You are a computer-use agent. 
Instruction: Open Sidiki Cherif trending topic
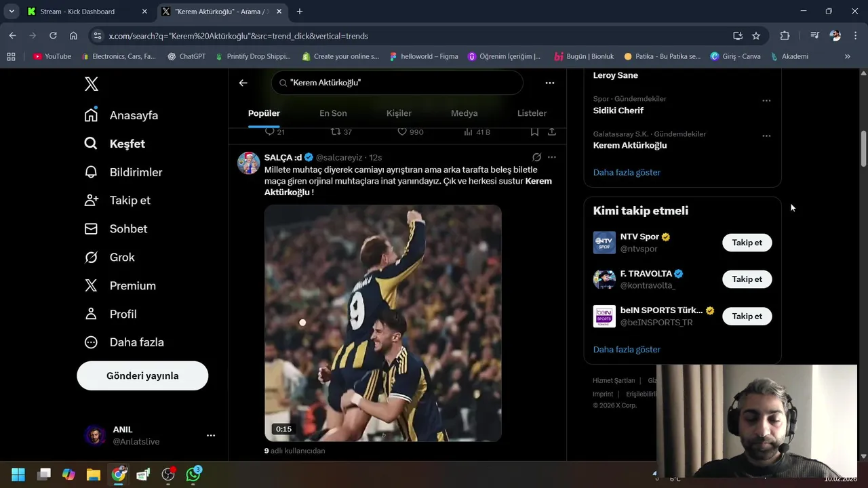[618, 110]
